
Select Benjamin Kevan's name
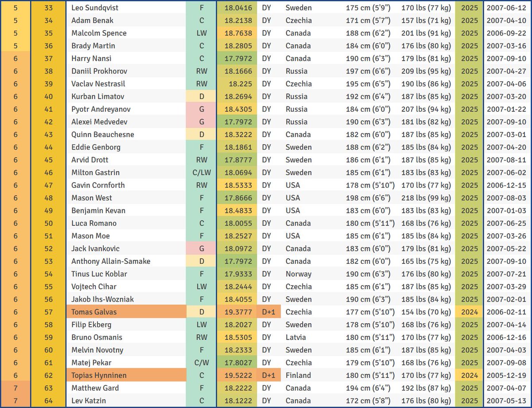pos(126,211)
